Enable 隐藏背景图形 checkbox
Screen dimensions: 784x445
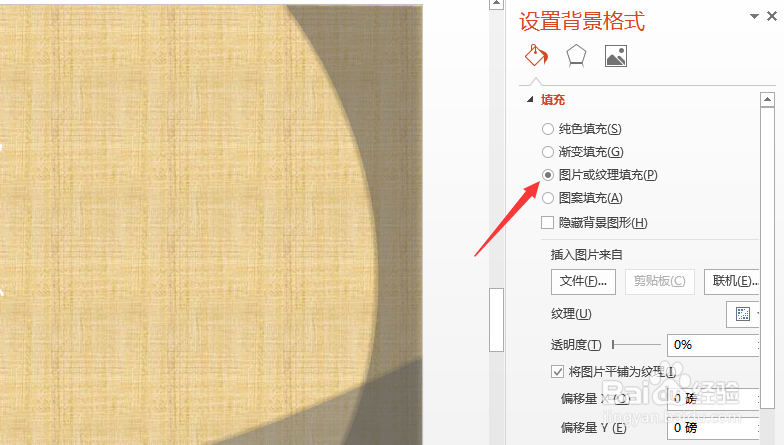tap(548, 222)
